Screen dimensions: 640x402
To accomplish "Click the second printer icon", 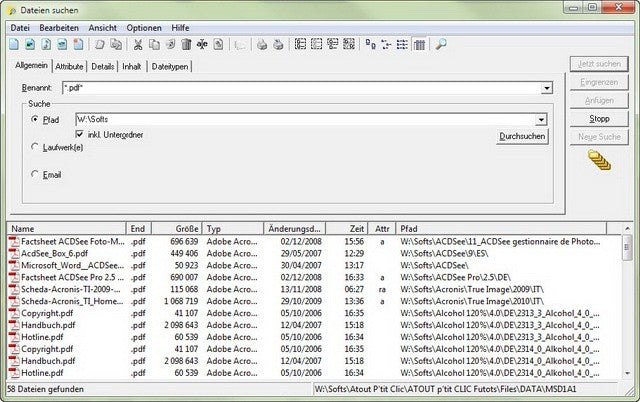I will (x=278, y=44).
